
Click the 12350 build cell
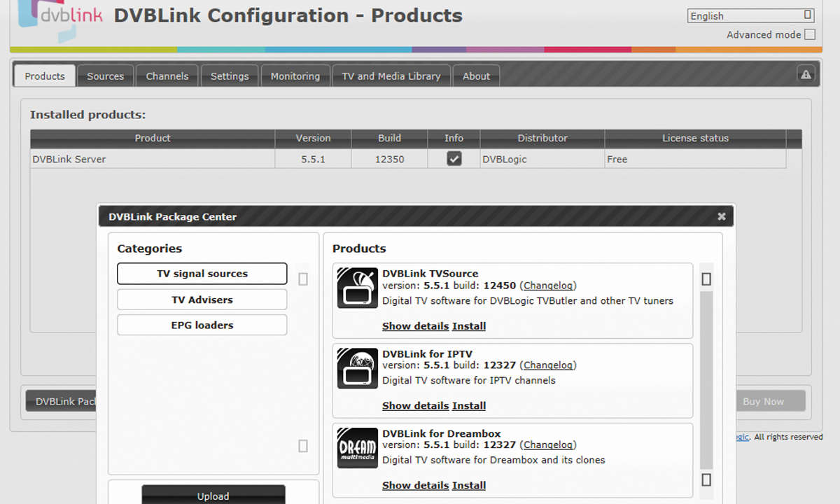point(389,159)
